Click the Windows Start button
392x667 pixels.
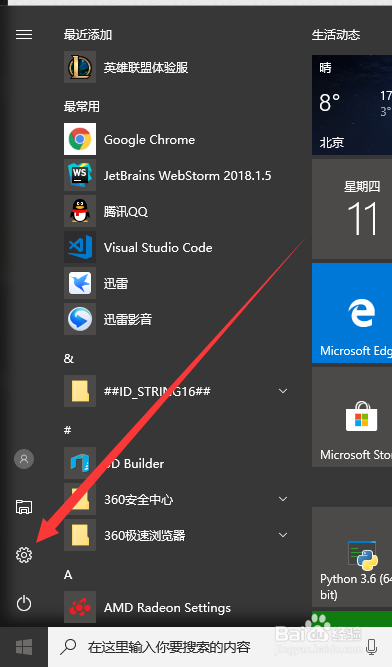[x=24, y=647]
